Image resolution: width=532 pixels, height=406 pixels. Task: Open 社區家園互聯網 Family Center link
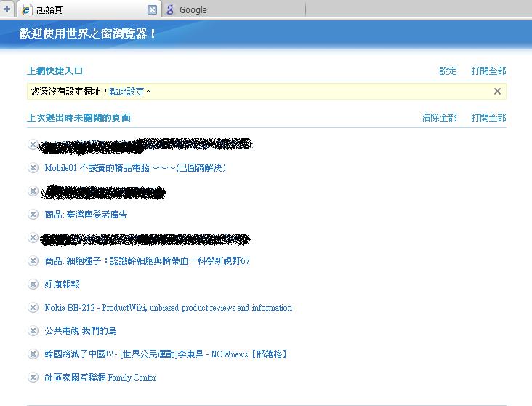tap(100, 377)
